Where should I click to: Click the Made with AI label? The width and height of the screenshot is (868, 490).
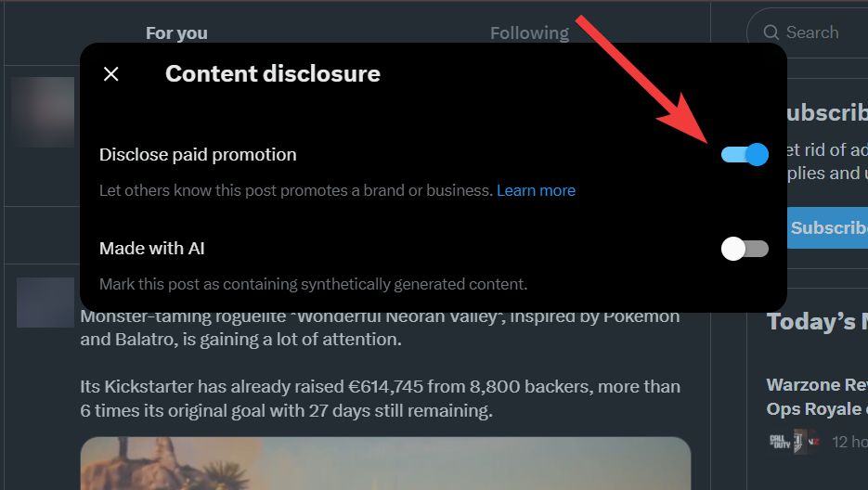[152, 249]
